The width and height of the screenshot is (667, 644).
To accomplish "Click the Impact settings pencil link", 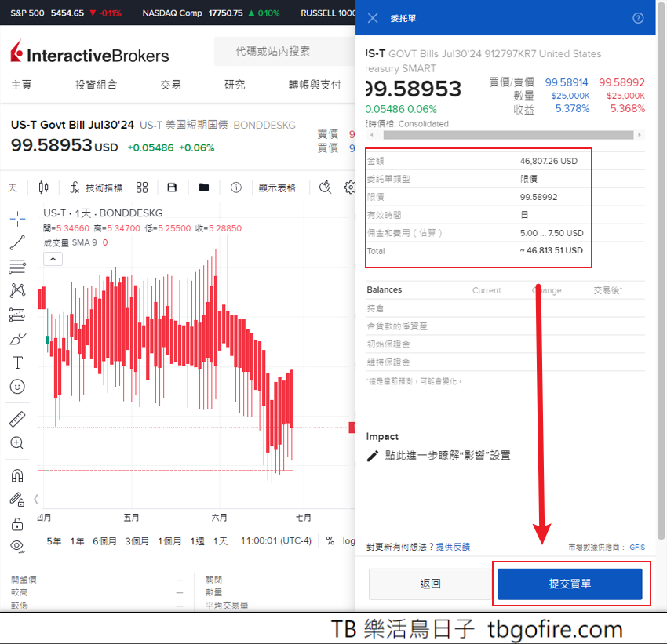I will (439, 456).
